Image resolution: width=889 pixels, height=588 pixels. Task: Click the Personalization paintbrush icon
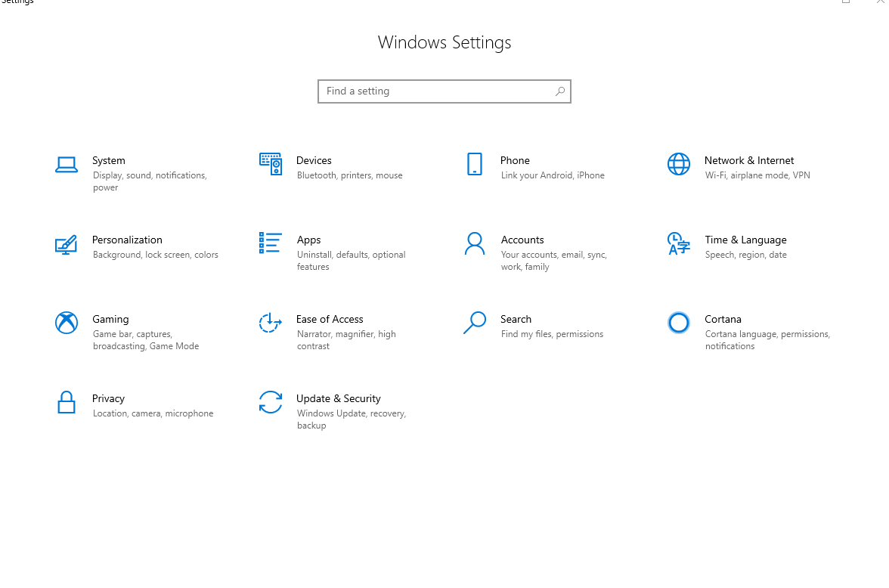(x=67, y=244)
